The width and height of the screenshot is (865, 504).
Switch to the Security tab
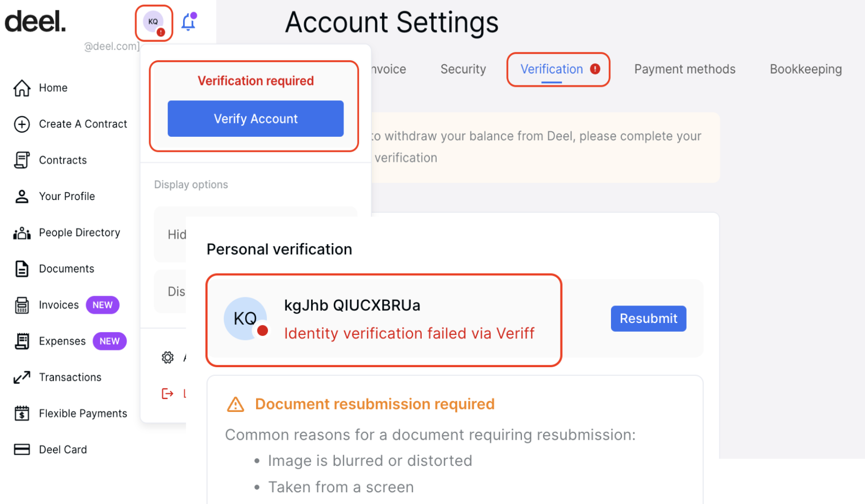(x=462, y=69)
